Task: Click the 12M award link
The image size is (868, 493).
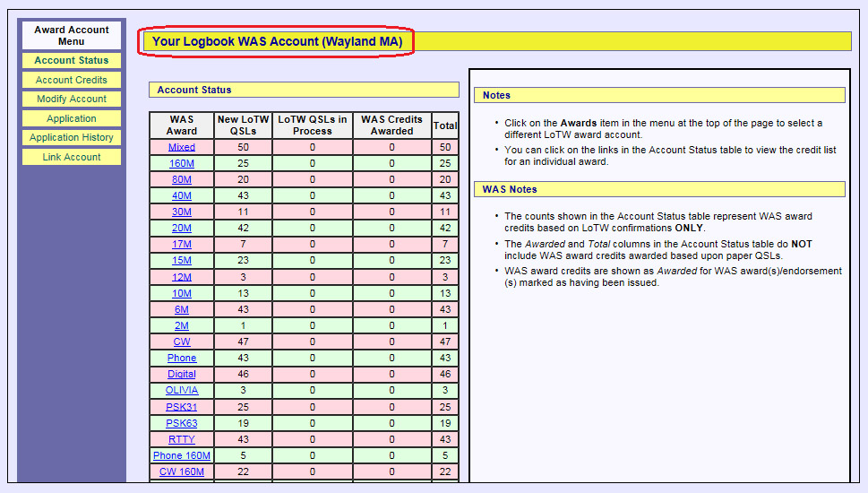Action: click(x=182, y=277)
